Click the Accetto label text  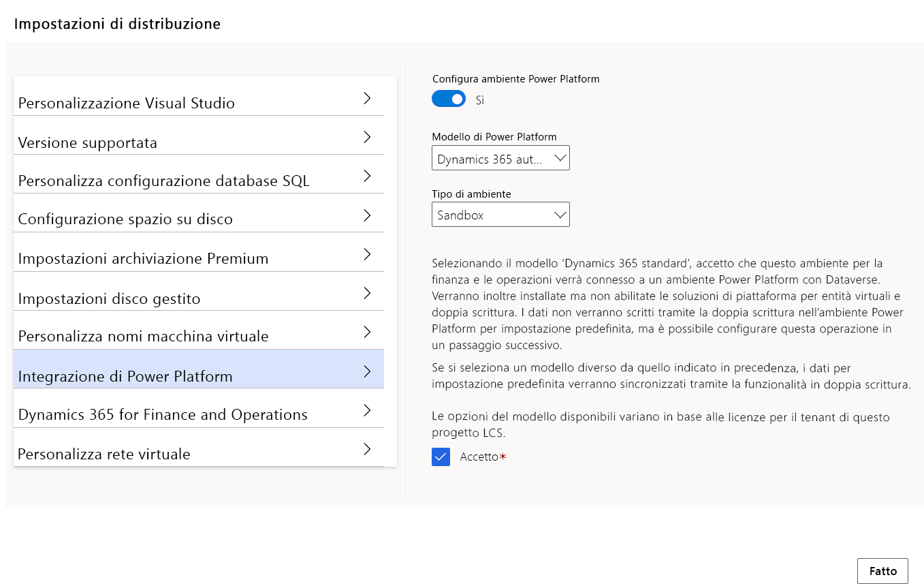coord(479,457)
